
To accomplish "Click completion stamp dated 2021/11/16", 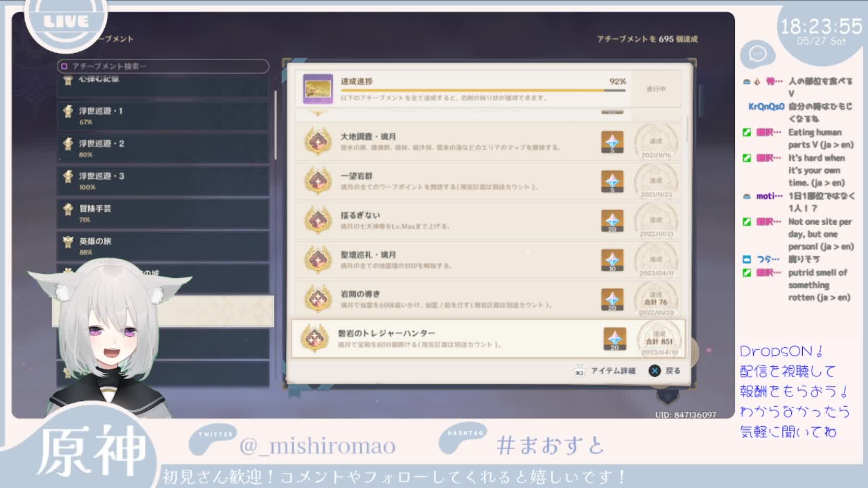I will point(656,141).
